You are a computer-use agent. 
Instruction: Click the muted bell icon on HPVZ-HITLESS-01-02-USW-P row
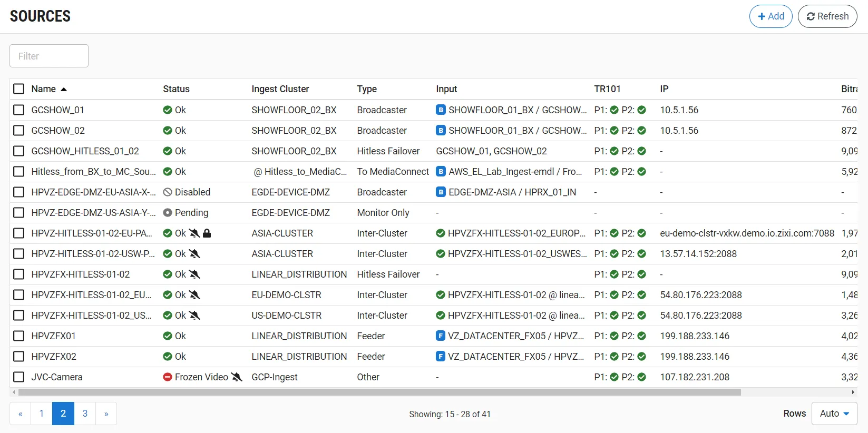click(194, 254)
